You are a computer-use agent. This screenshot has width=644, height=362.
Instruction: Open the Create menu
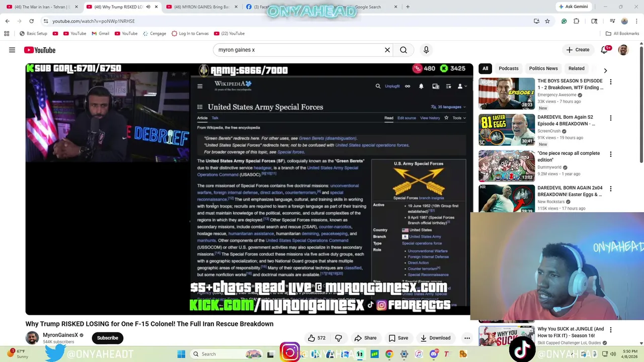(578, 50)
